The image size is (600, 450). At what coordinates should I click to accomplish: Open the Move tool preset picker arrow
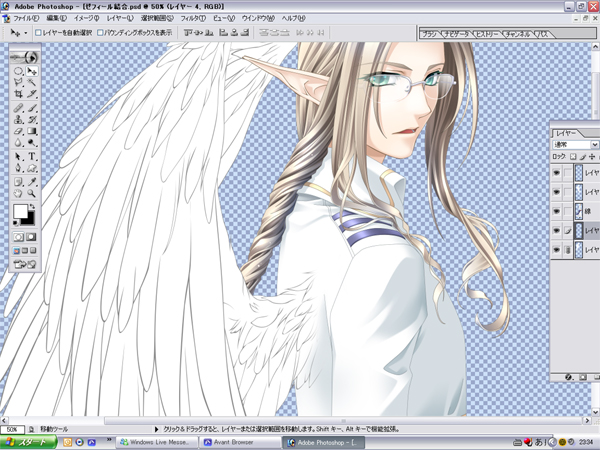coord(26,33)
